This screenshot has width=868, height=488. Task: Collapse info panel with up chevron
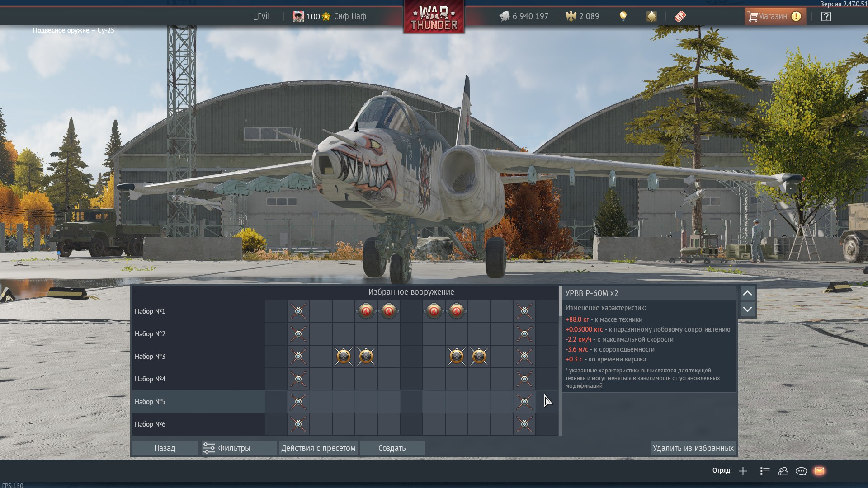pyautogui.click(x=747, y=293)
